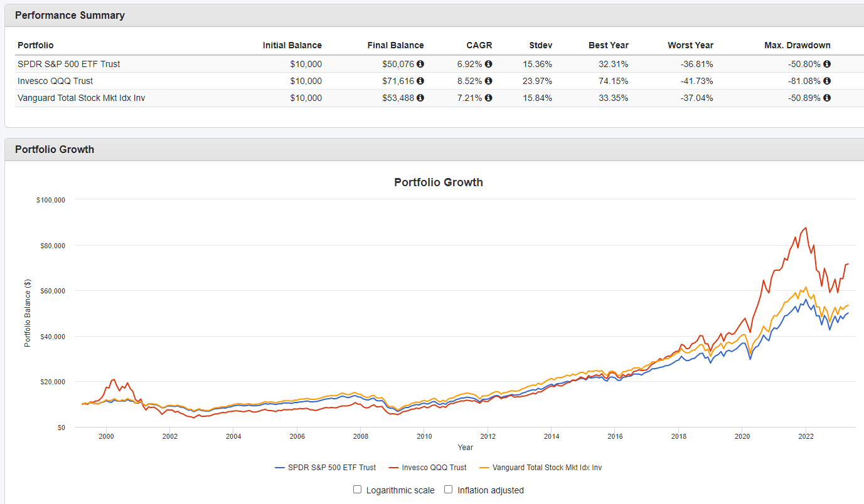
Task: Click the Performance Summary panel header
Action: [x=70, y=16]
